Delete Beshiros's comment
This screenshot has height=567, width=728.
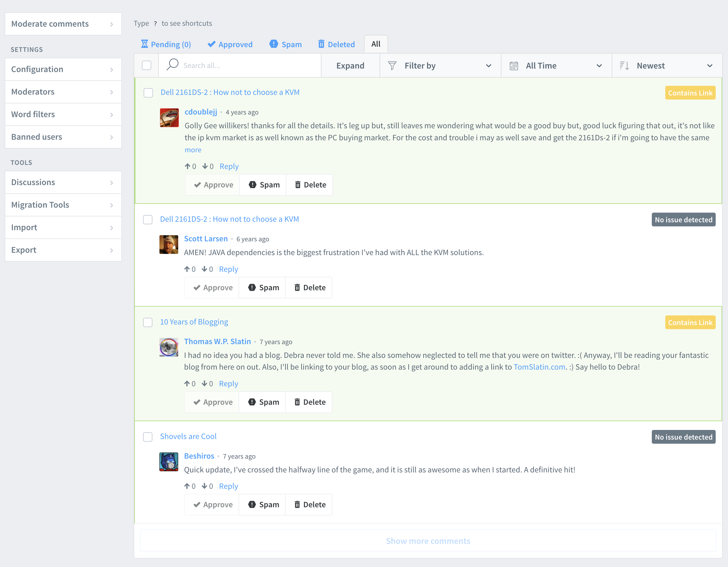(x=309, y=504)
